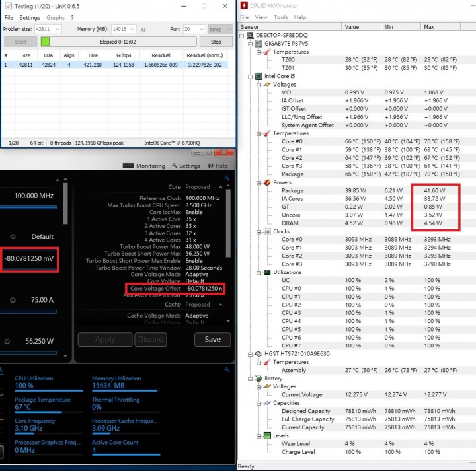This screenshot has width=476, height=471.
Task: Select result row 1 in LinX table
Action: tap(114, 65)
